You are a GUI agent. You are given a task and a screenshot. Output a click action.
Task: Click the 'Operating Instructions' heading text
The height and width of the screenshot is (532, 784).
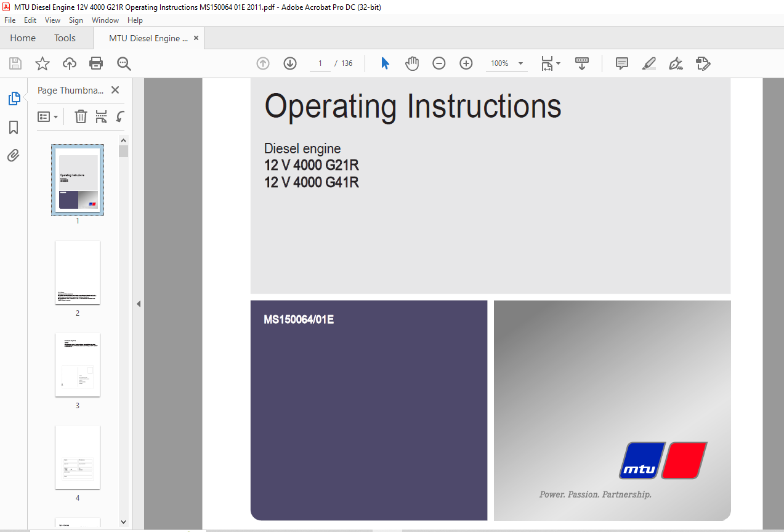pos(413,107)
